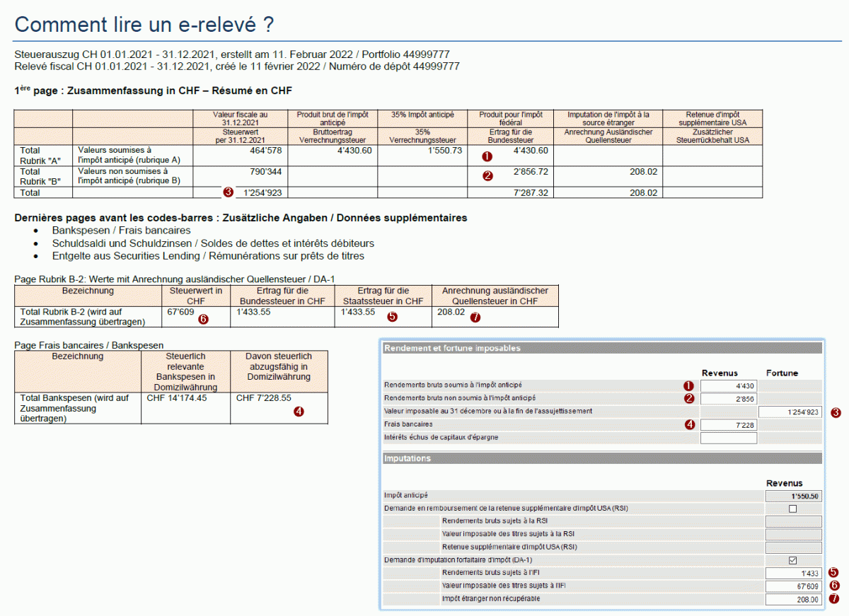Image resolution: width=849 pixels, height=616 pixels.
Task: Click marker 3 beside the 1'254'923 table total
Action: (227, 192)
